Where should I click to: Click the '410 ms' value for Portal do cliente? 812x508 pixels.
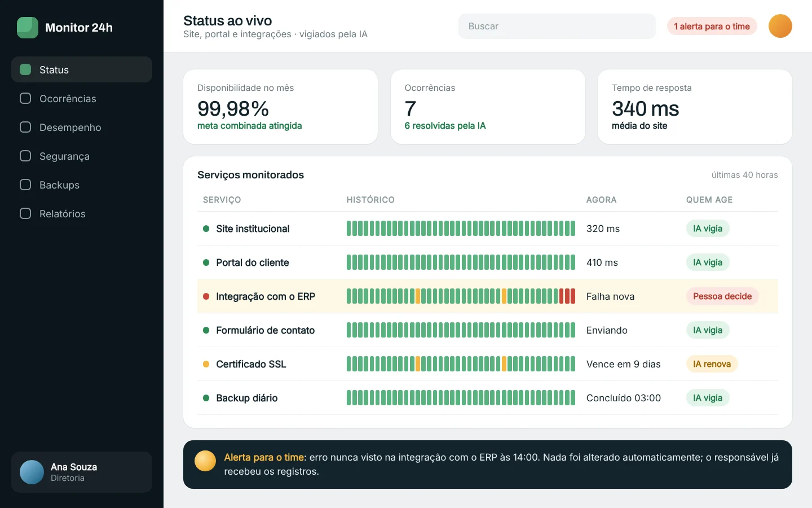(602, 262)
